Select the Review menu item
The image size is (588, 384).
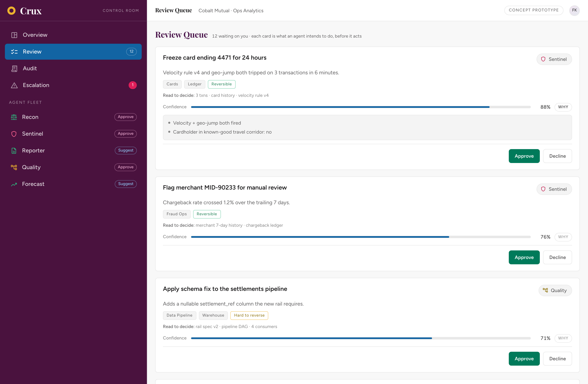(73, 52)
